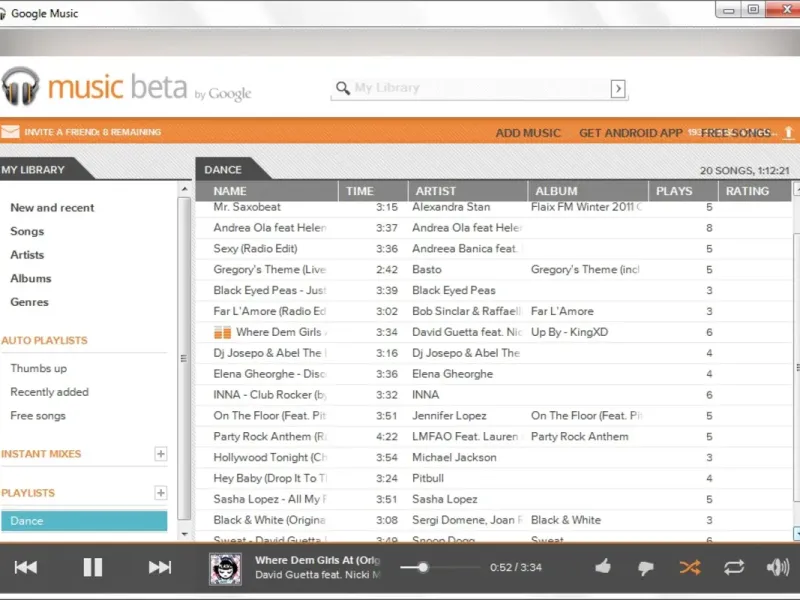Select song Where Dem Girls
The width and height of the screenshot is (800, 600).
tap(279, 332)
